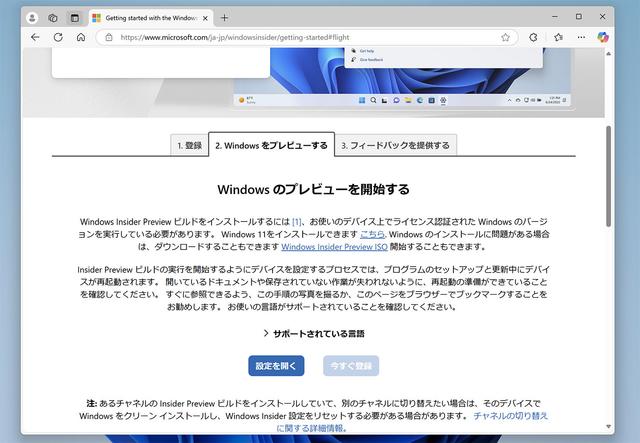Expand サポートされている言語 section
Screen dimensions: 640x443
coord(313,334)
